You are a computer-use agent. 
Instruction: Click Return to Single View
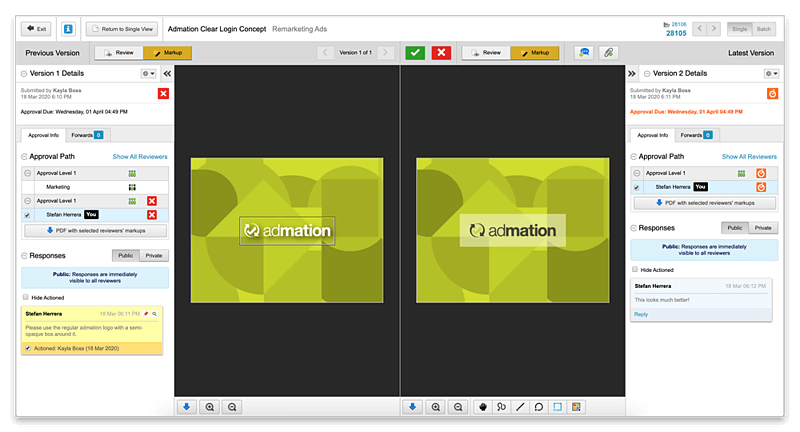[x=122, y=29]
